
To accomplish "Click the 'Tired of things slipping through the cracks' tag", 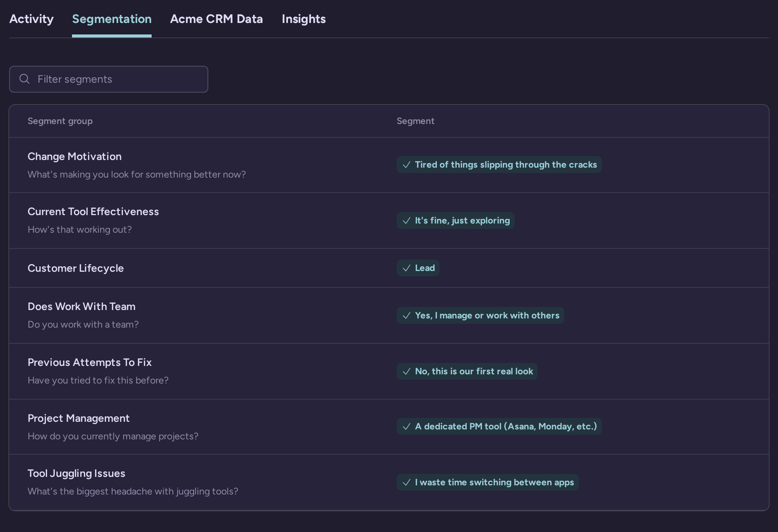I will [499, 165].
